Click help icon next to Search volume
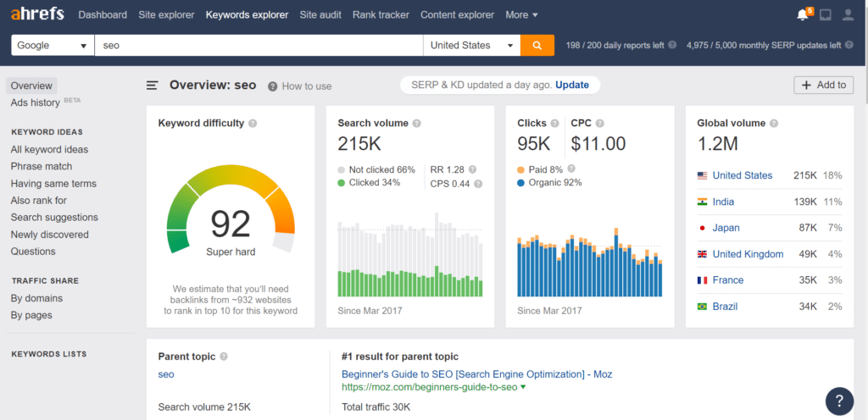The height and width of the screenshot is (420, 868). pyautogui.click(x=417, y=124)
